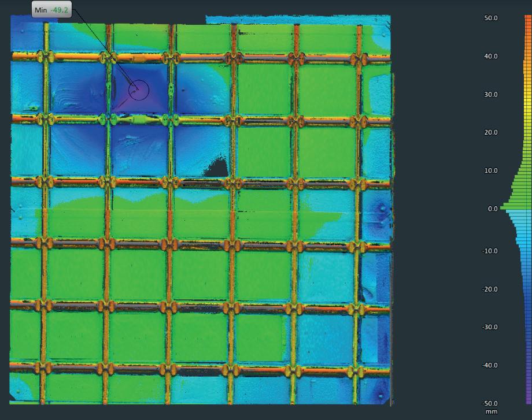Select the Min -49.2 annotation label
Screen dimensions: 532x420
coord(51,10)
